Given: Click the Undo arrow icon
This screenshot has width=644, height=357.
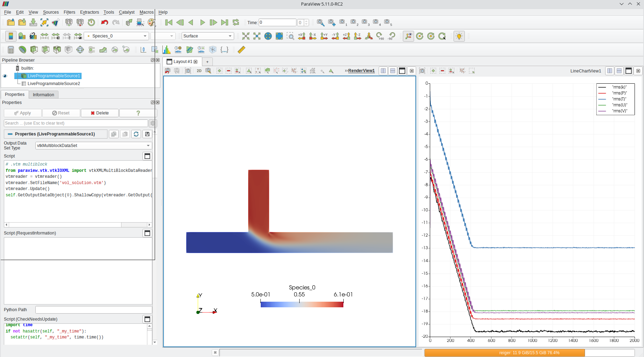Looking at the screenshot, I should [104, 22].
